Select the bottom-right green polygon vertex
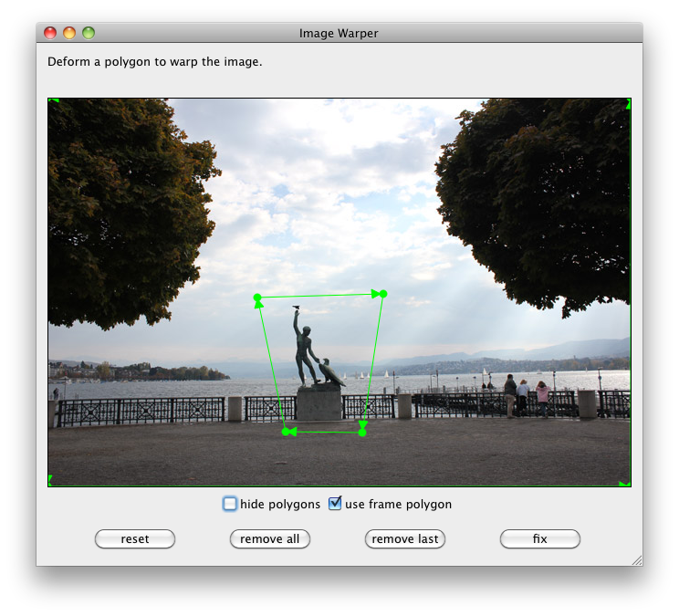679x616 pixels. 362,433
